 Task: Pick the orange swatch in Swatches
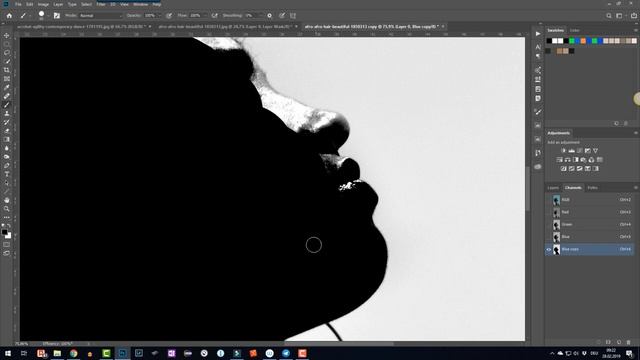[583, 41]
